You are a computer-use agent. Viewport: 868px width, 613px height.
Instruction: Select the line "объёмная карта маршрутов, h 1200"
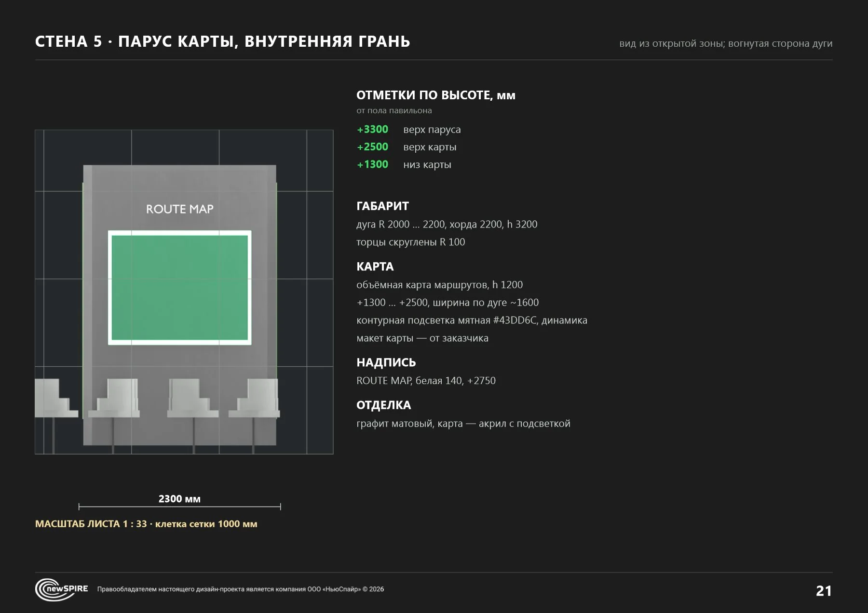pos(440,285)
